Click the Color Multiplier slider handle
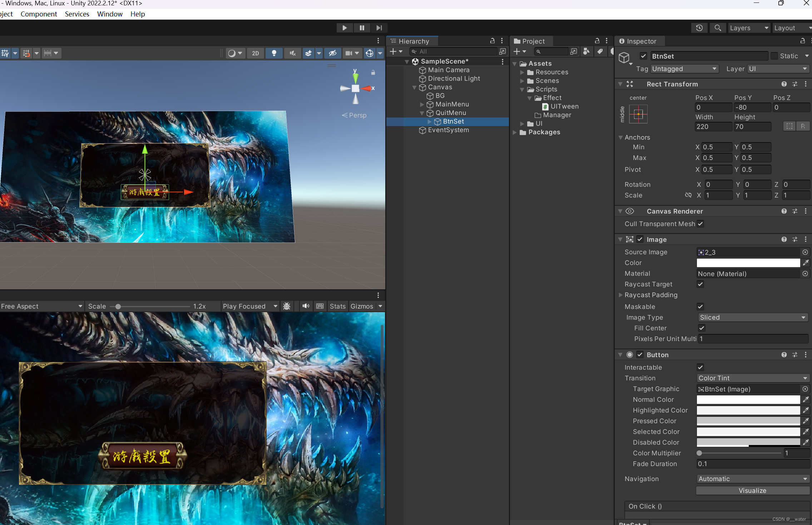The width and height of the screenshot is (812, 525). coord(699,453)
